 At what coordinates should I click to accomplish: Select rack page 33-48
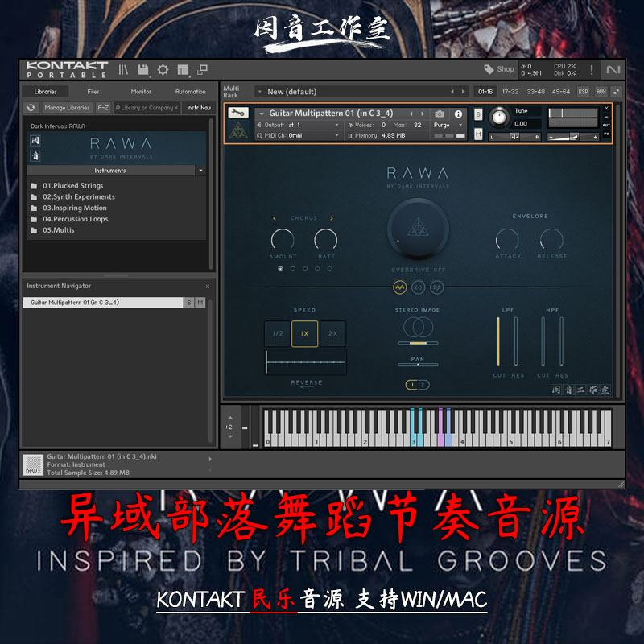[x=535, y=92]
